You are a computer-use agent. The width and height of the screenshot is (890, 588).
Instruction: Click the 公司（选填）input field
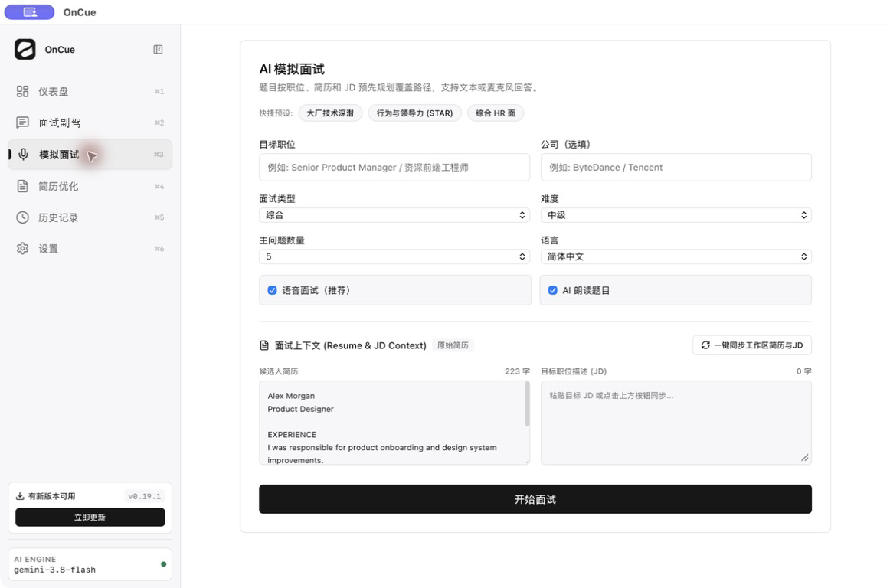[676, 168]
